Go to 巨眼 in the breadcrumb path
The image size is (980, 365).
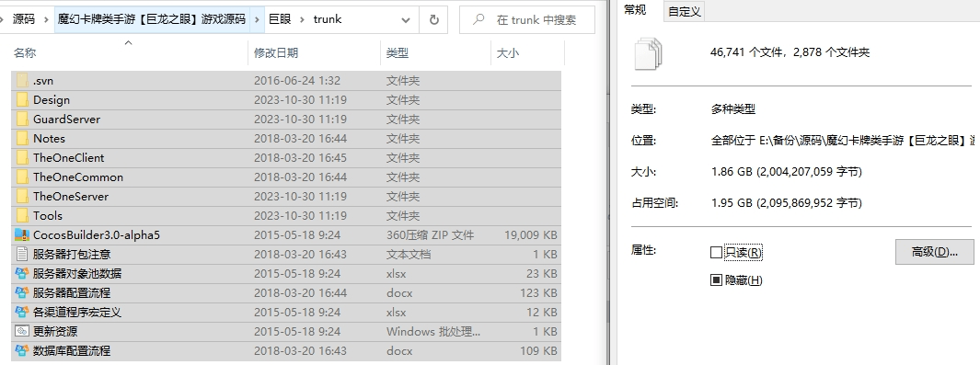tap(280, 19)
